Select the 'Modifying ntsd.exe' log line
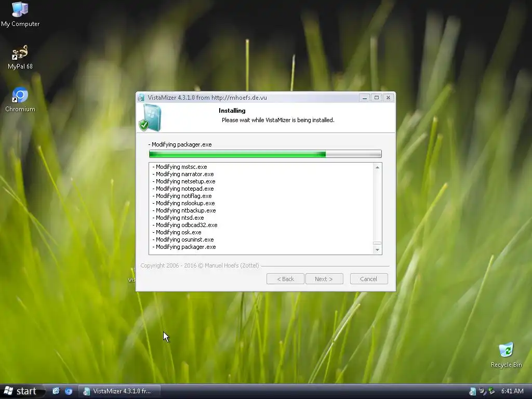 click(x=178, y=218)
